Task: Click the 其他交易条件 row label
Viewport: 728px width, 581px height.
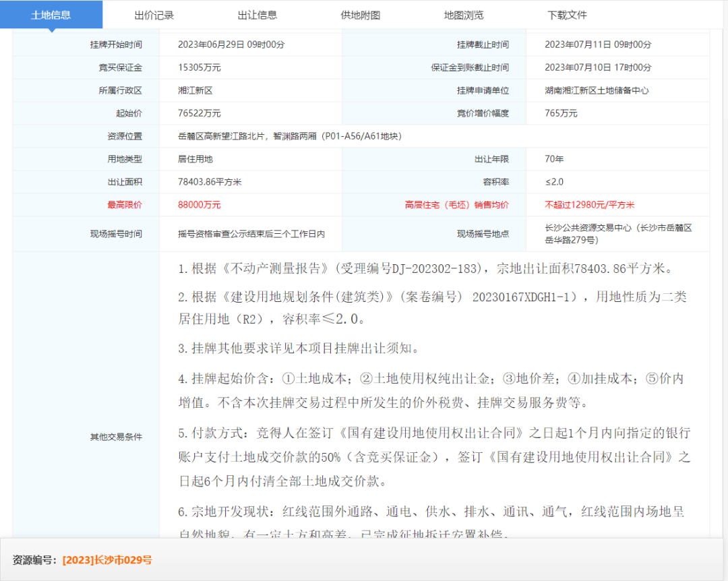Action: (x=116, y=437)
